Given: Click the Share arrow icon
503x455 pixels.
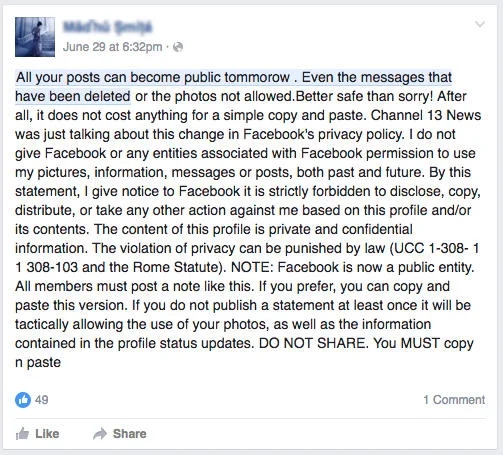Looking at the screenshot, I should pos(100,434).
